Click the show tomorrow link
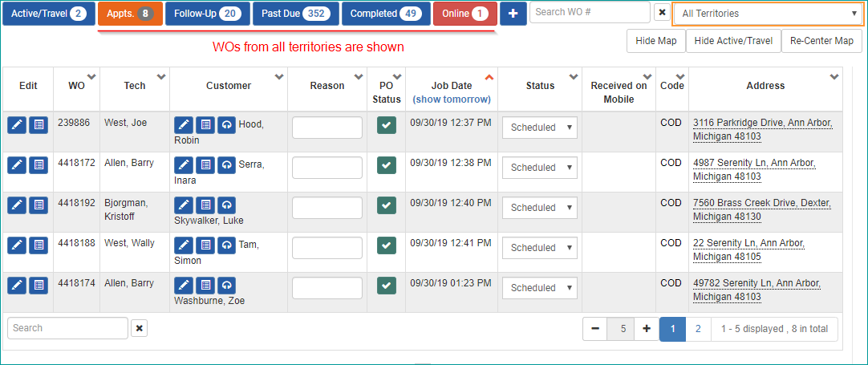Screen dimensions: 868x365 pyautogui.click(x=451, y=99)
